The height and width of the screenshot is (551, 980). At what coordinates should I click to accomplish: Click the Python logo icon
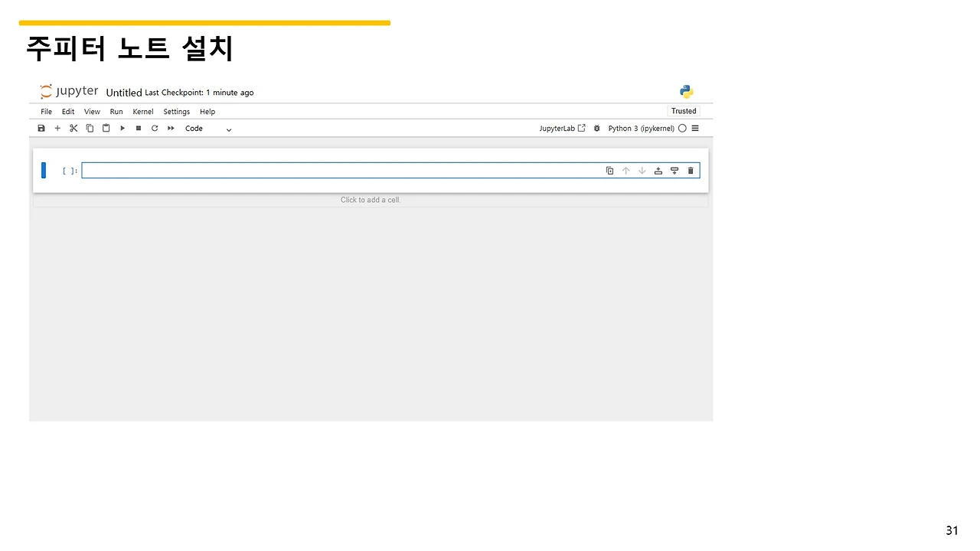click(x=687, y=92)
